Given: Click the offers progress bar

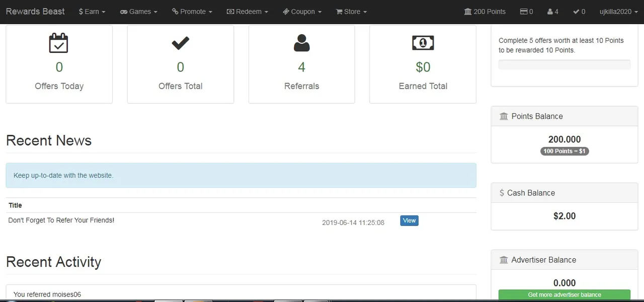Looking at the screenshot, I should (565, 64).
